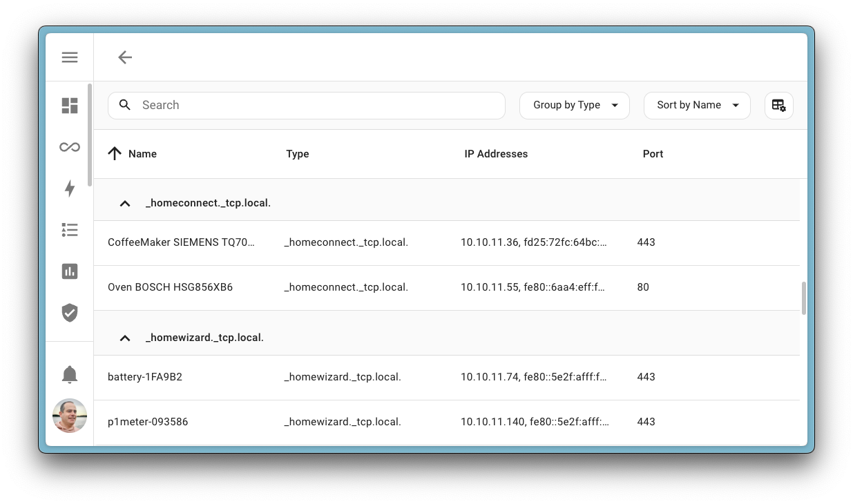Collapse the _homewizard._tcp.local. group
The height and width of the screenshot is (504, 853).
pos(125,338)
